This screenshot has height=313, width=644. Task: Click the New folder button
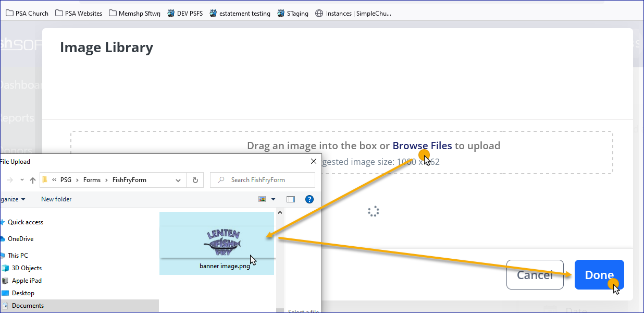[56, 199]
